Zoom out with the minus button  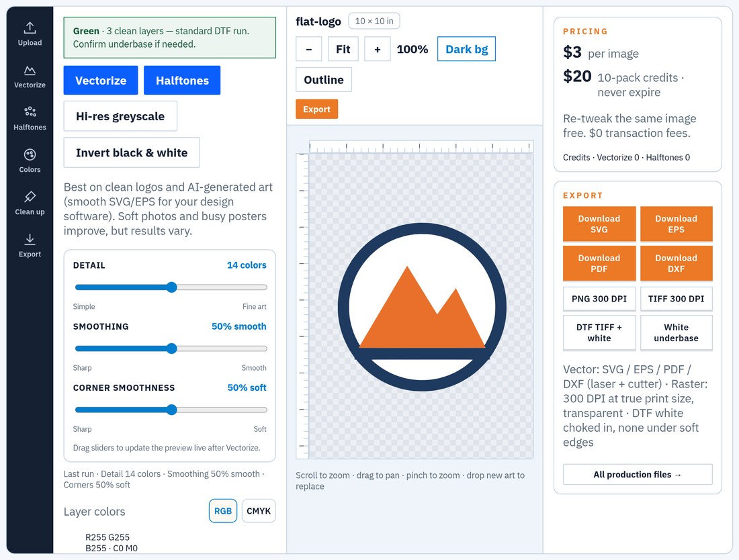click(x=309, y=49)
